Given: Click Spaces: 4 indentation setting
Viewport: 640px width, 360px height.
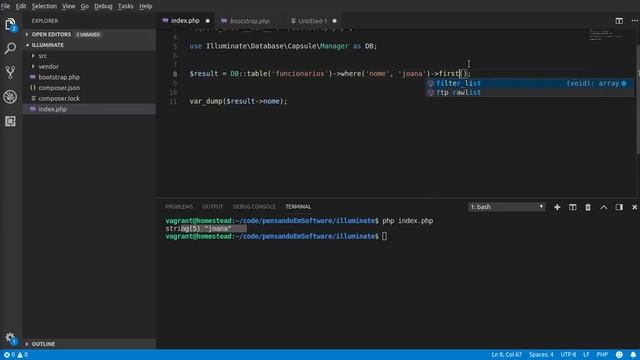Looking at the screenshot, I should pyautogui.click(x=541, y=355).
